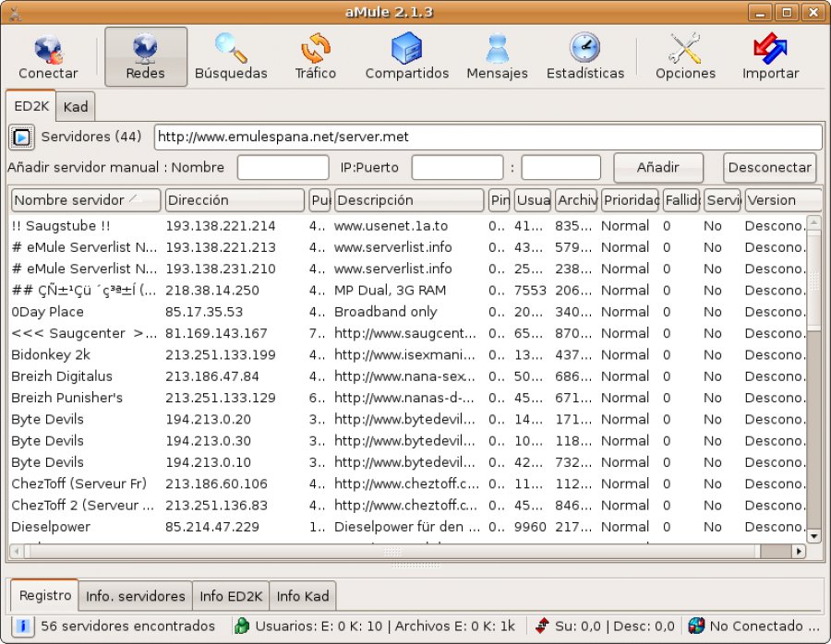Sort by Dirección column header
The height and width of the screenshot is (644, 831).
235,200
